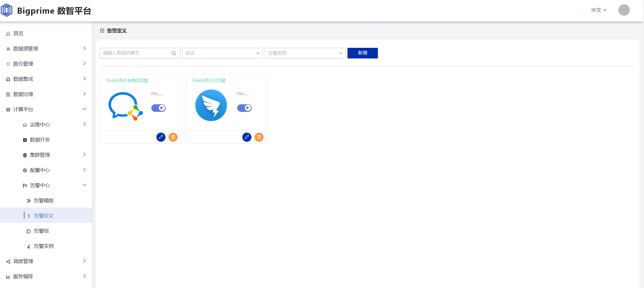
Task: Expand the 数据集成 menu chevron
Action: pyautogui.click(x=84, y=79)
